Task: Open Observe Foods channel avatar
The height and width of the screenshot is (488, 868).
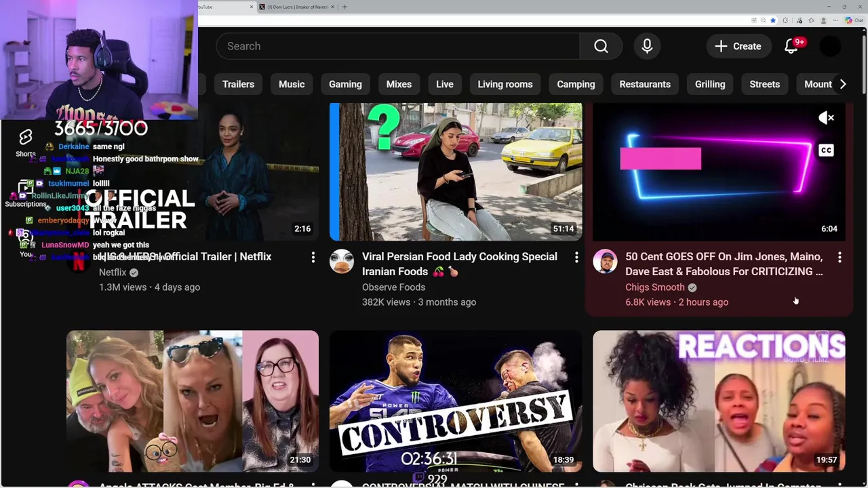Action: [342, 261]
